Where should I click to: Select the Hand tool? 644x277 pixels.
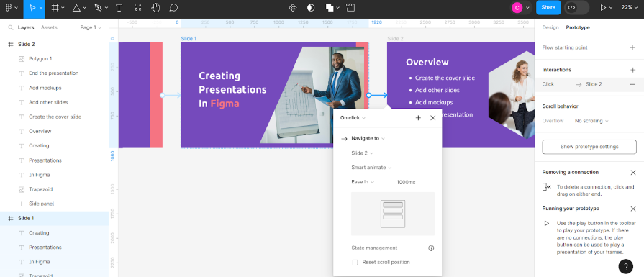pyautogui.click(x=155, y=7)
